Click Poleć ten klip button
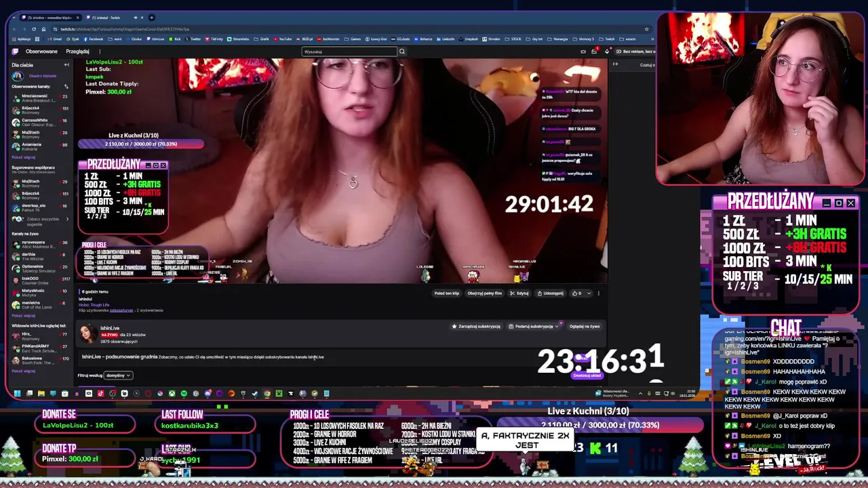Image resolution: width=868 pixels, height=488 pixels. point(447,293)
